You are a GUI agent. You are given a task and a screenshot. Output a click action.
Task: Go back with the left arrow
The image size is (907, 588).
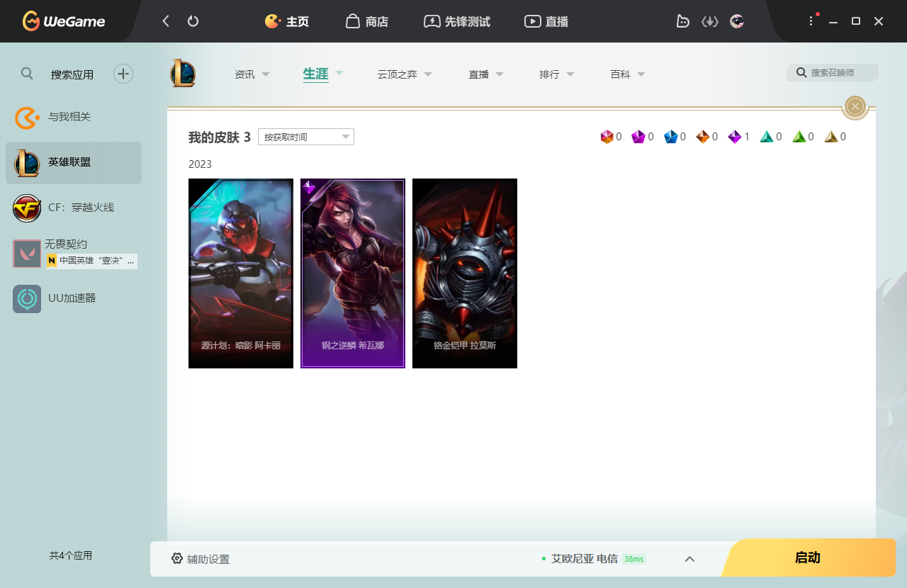point(166,21)
